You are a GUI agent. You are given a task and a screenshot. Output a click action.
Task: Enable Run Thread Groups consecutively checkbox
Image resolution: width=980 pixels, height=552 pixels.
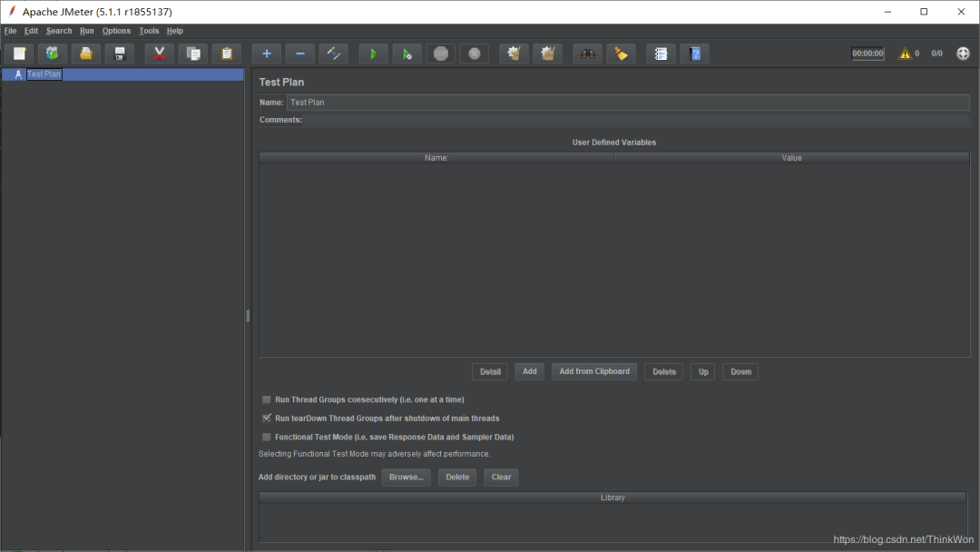click(x=266, y=399)
